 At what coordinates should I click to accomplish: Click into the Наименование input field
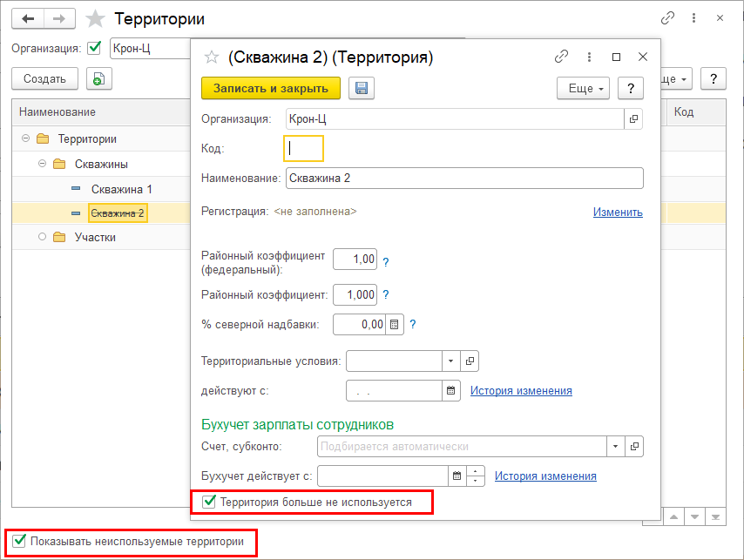pyautogui.click(x=463, y=178)
